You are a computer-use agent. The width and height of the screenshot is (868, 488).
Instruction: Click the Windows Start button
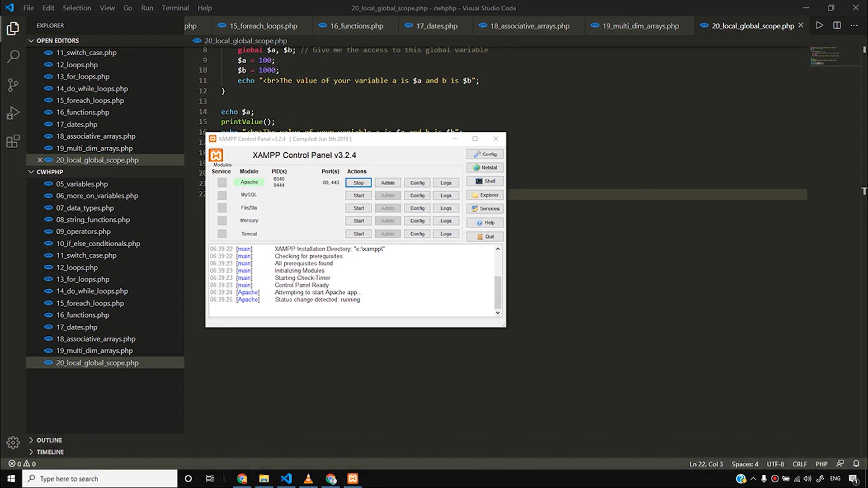11,479
